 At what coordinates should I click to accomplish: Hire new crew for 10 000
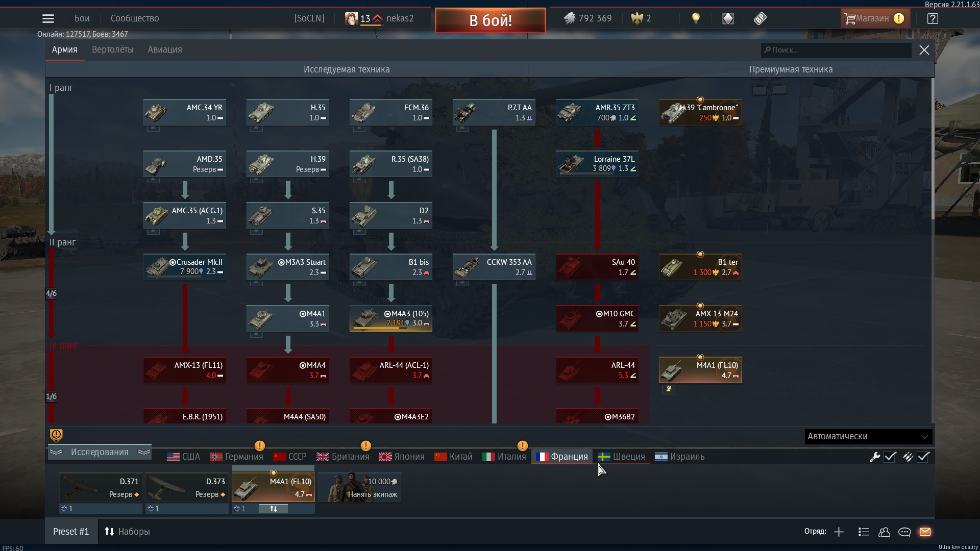point(359,488)
